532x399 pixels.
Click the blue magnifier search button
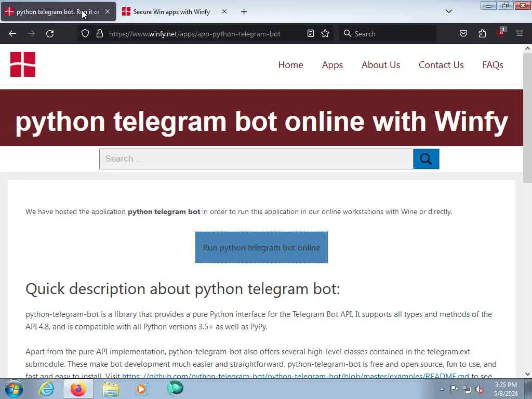[x=426, y=159]
